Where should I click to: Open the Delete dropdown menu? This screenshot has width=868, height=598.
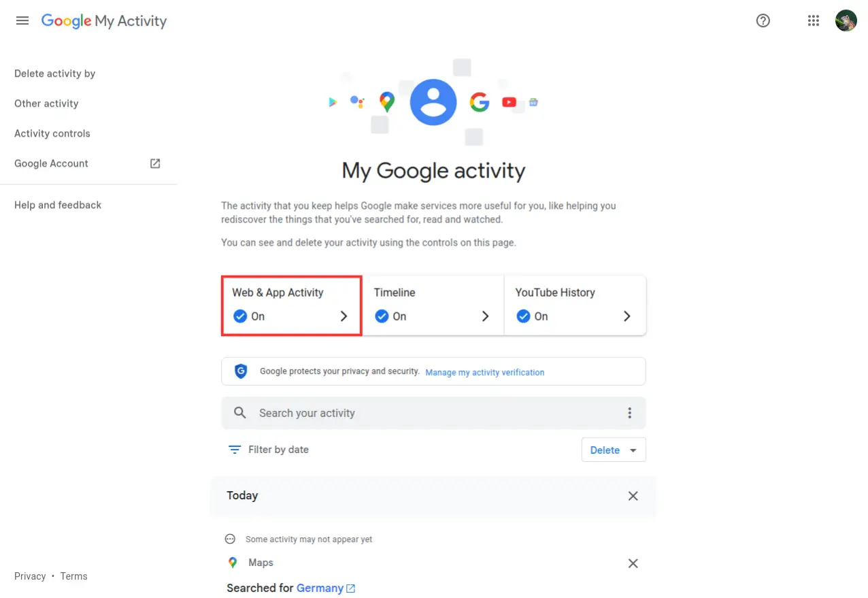click(x=614, y=450)
